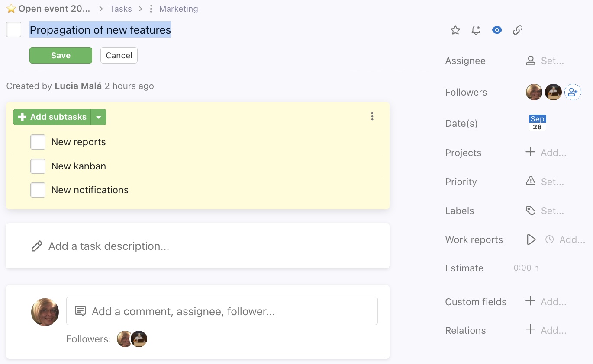The height and width of the screenshot is (364, 593).
Task: Check off New kanban subtask
Action: click(x=38, y=166)
